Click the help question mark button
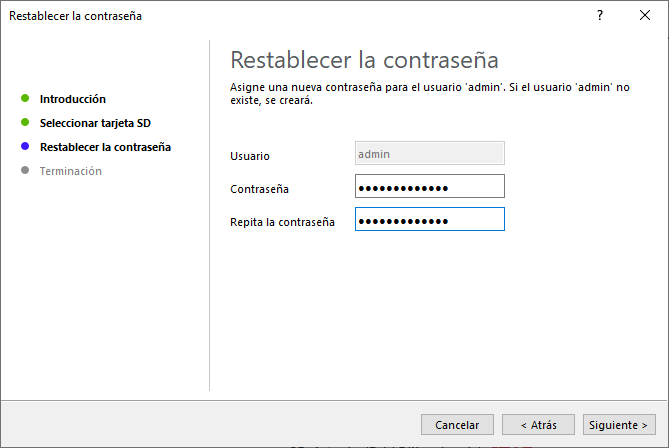The height and width of the screenshot is (448, 669). [x=600, y=16]
